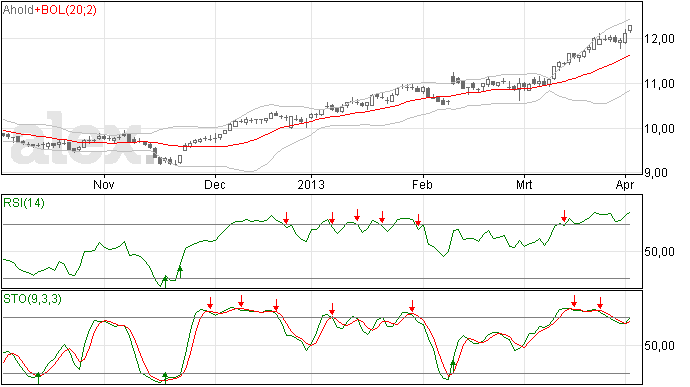Viewport: 690px width, 387px height.
Task: Click the 50,00 level label in STO panel
Action: point(659,346)
